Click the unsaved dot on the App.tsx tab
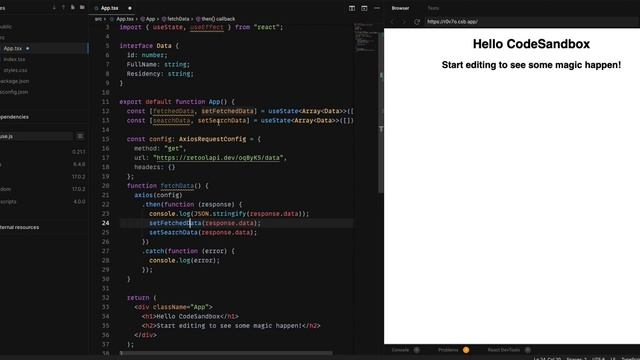The height and width of the screenshot is (360, 640). 130,8
